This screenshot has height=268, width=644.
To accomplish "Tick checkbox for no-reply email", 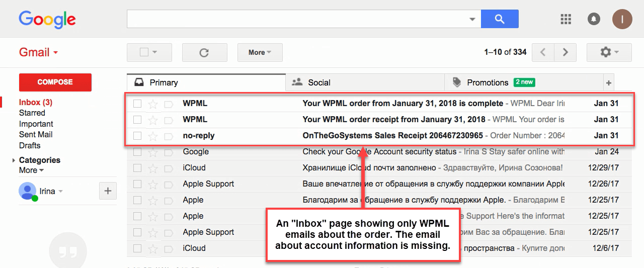I will (137, 136).
